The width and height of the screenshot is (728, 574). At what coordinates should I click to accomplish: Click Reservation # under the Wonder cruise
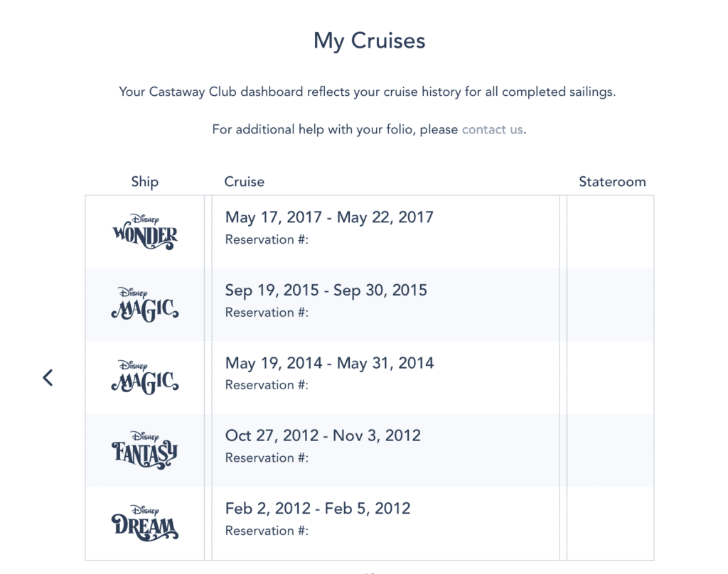point(267,239)
